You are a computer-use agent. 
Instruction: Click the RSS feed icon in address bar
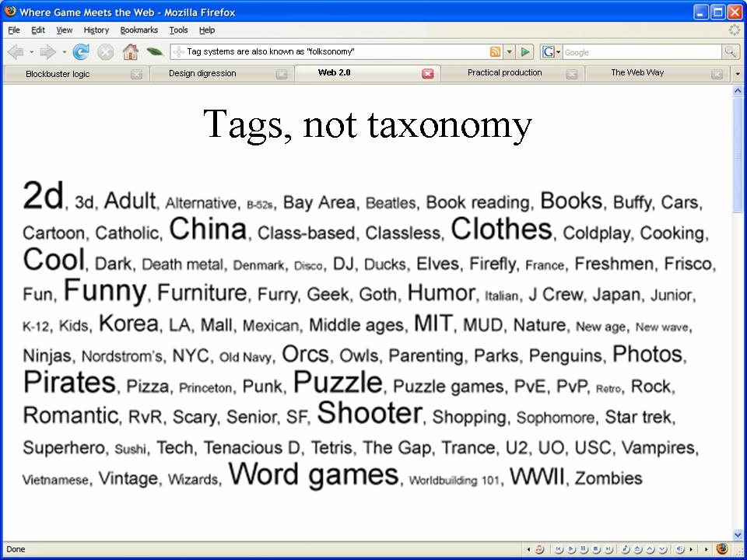pyautogui.click(x=496, y=52)
